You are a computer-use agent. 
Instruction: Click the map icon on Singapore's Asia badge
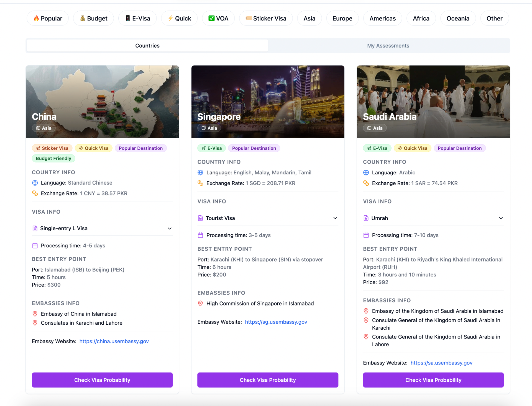(204, 128)
